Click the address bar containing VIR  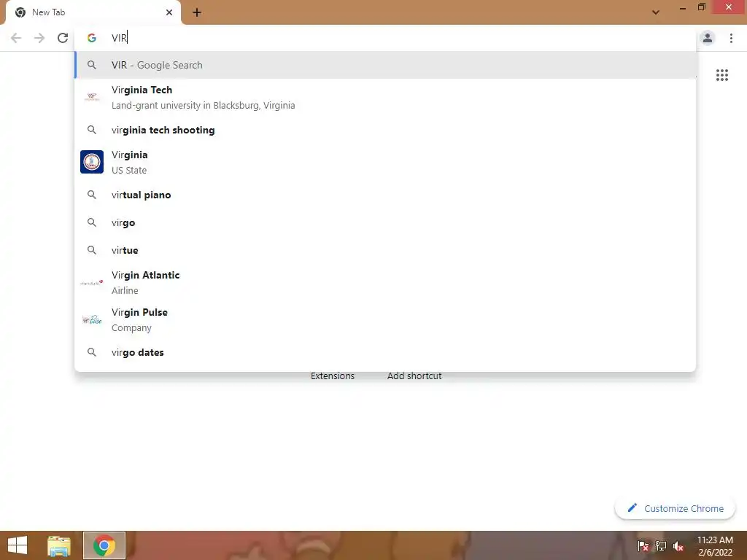385,38
